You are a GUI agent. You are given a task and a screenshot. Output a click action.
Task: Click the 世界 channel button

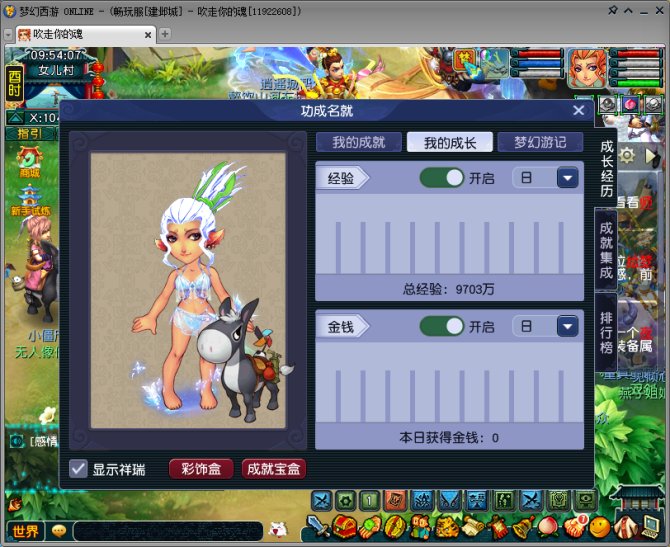click(x=25, y=531)
